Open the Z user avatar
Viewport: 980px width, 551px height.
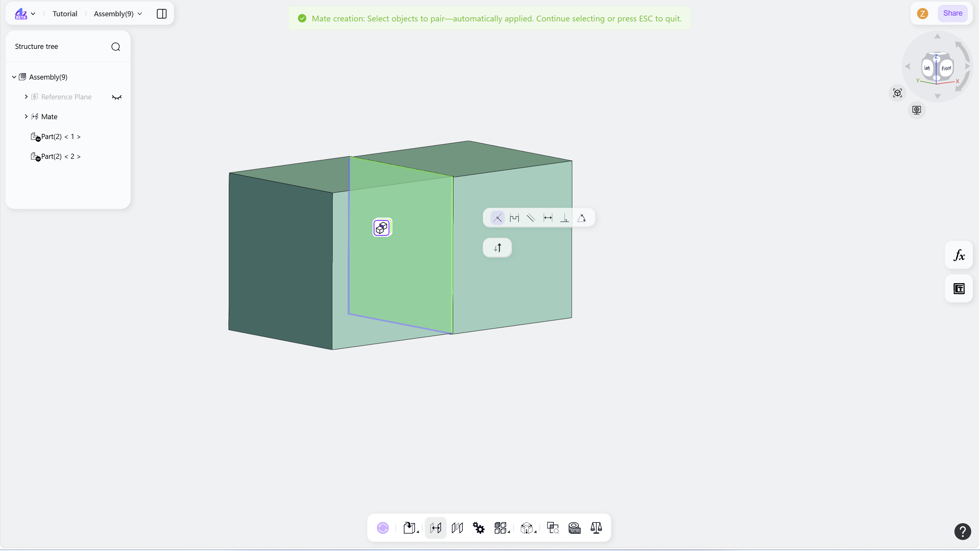tap(922, 14)
